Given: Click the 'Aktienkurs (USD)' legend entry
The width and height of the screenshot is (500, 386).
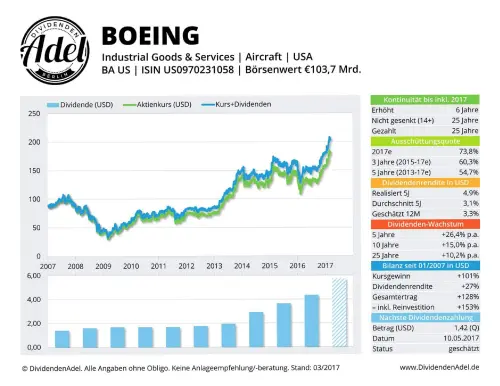Looking at the screenshot, I should coord(157,105).
